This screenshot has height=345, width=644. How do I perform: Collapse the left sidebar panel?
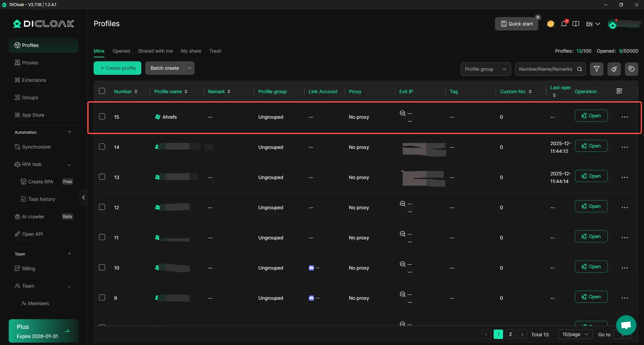pyautogui.click(x=83, y=197)
